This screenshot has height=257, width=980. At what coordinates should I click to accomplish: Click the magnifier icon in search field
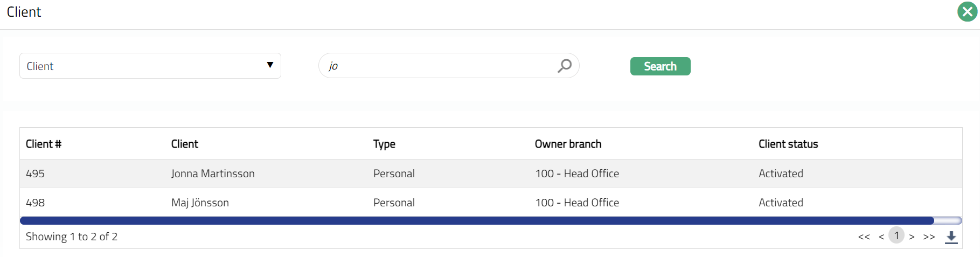[564, 66]
